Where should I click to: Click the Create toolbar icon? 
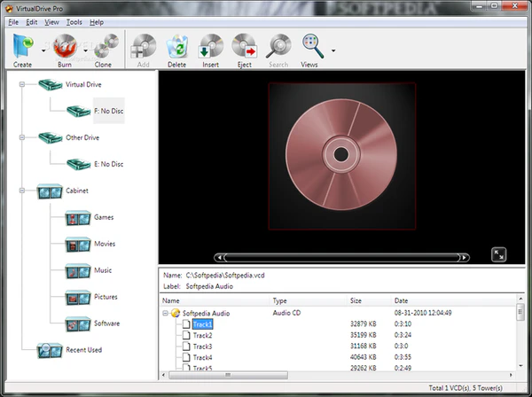[x=23, y=45]
